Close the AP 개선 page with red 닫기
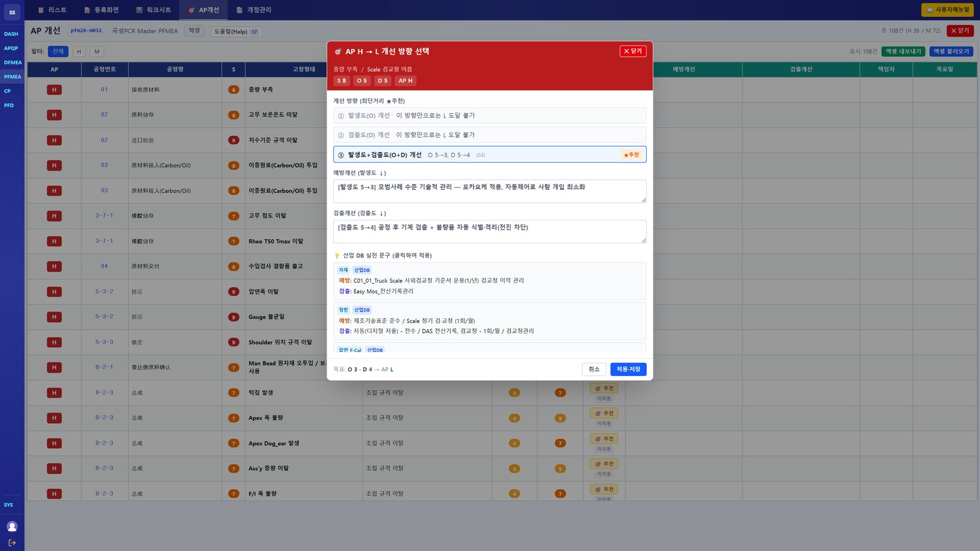 [x=960, y=31]
